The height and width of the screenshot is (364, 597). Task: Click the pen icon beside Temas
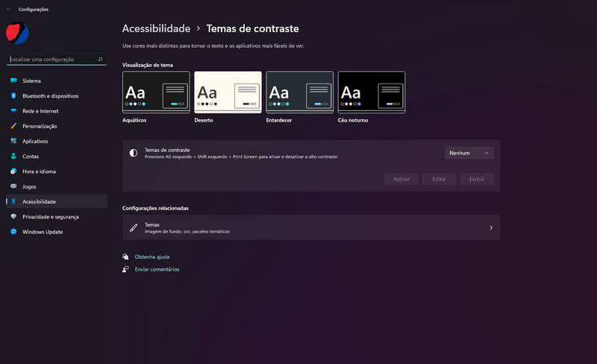(x=134, y=228)
